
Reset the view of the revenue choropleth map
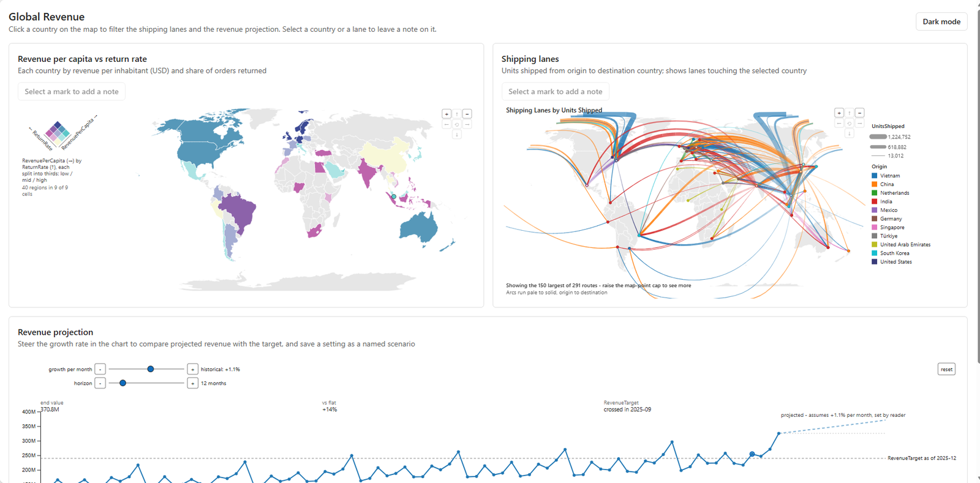pos(457,124)
